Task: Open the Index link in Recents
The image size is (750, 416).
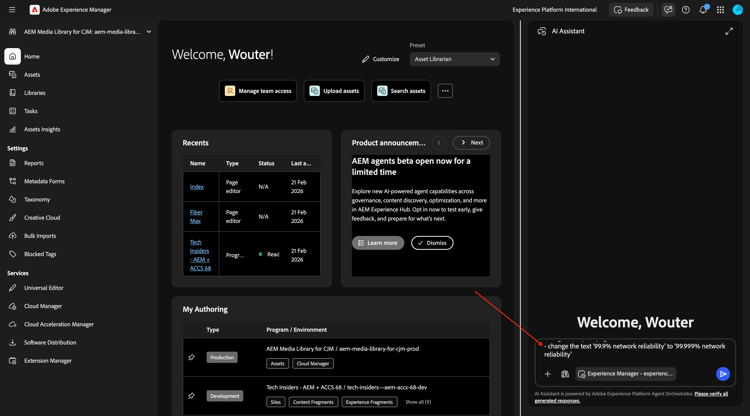Action: [x=197, y=187]
